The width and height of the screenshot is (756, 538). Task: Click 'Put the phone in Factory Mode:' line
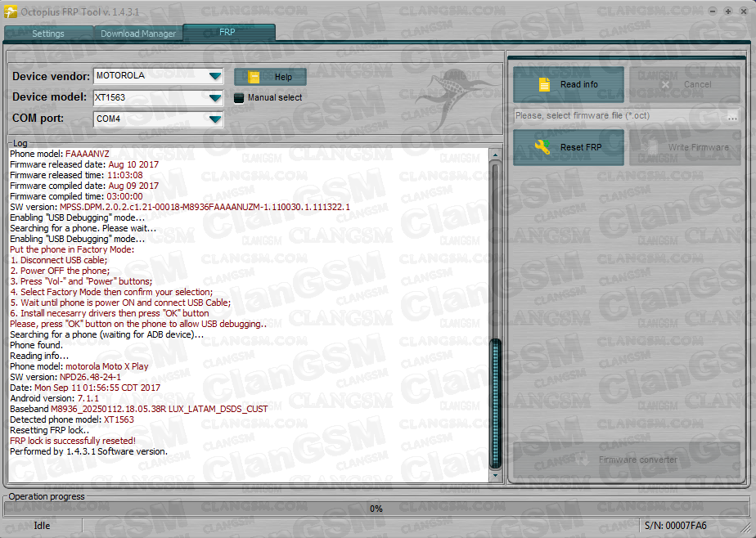tap(72, 249)
